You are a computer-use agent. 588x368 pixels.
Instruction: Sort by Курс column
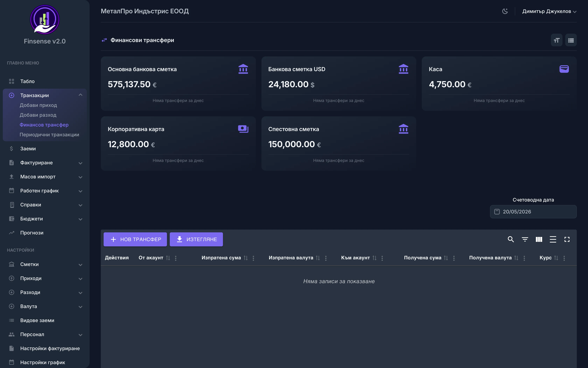point(556,258)
